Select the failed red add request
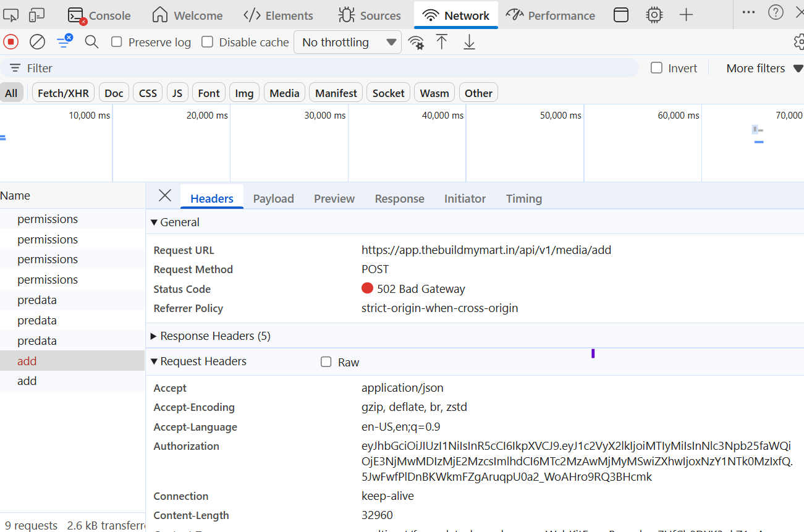 click(72, 361)
